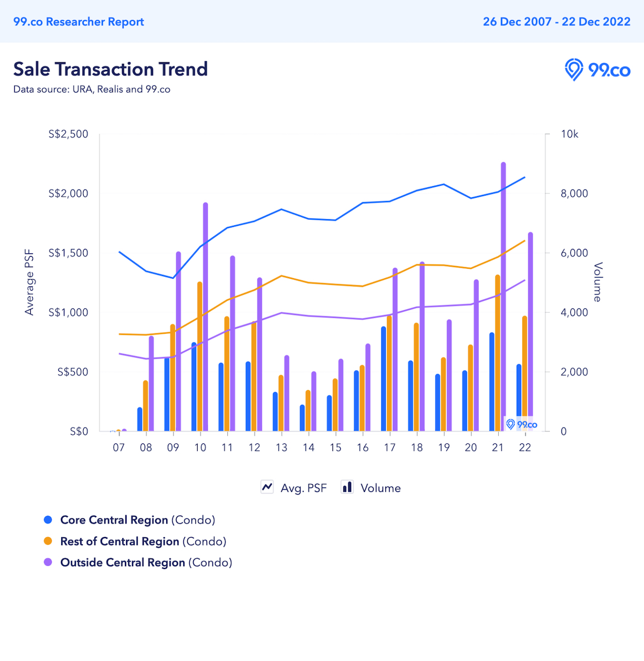Click the purple Outside Central Region dot

pos(48,562)
